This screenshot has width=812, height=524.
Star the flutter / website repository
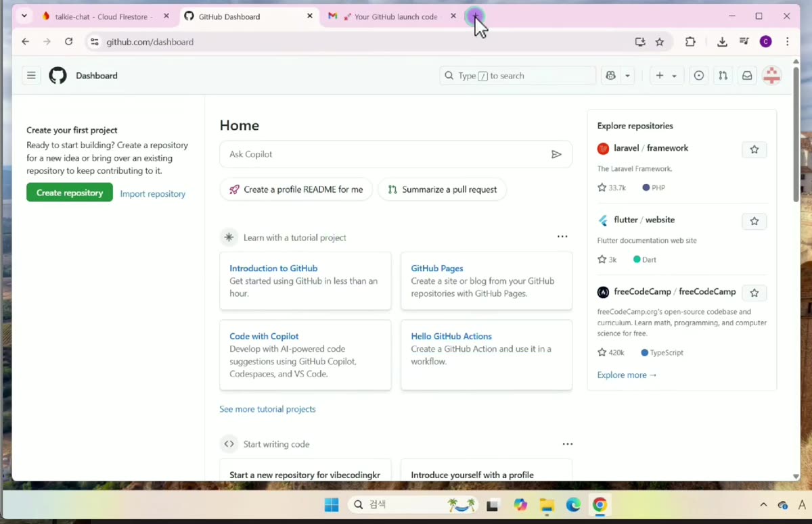754,221
